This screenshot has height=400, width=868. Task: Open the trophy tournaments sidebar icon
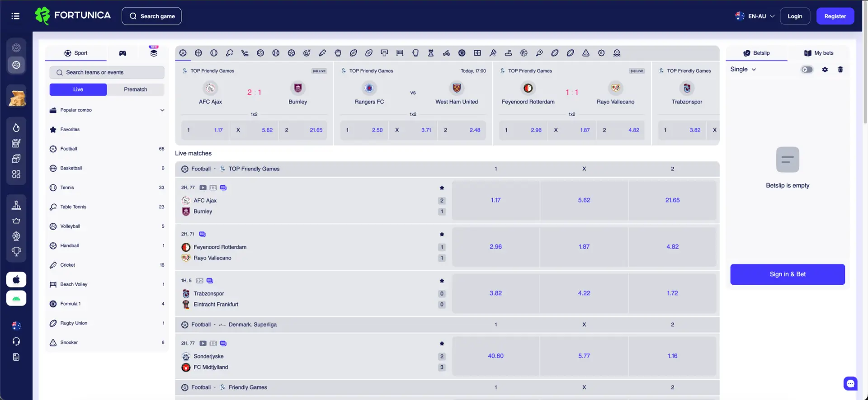pyautogui.click(x=16, y=252)
